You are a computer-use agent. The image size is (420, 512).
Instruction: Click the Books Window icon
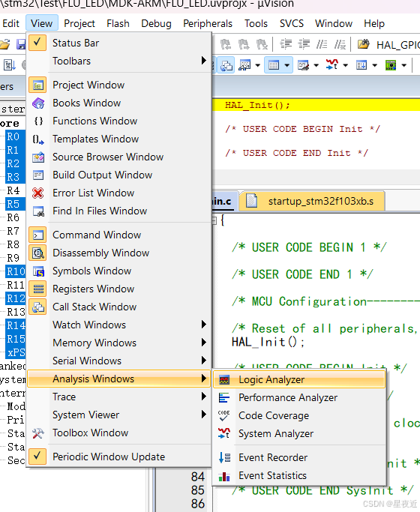point(38,103)
